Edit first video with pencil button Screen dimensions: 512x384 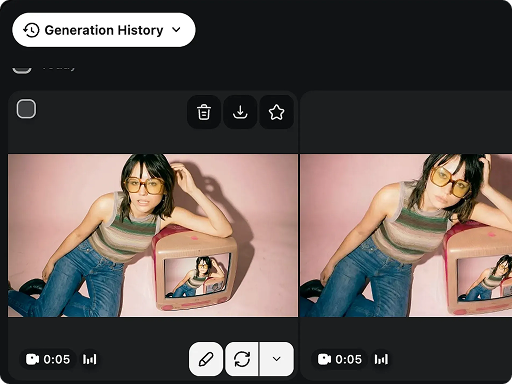[x=206, y=359]
